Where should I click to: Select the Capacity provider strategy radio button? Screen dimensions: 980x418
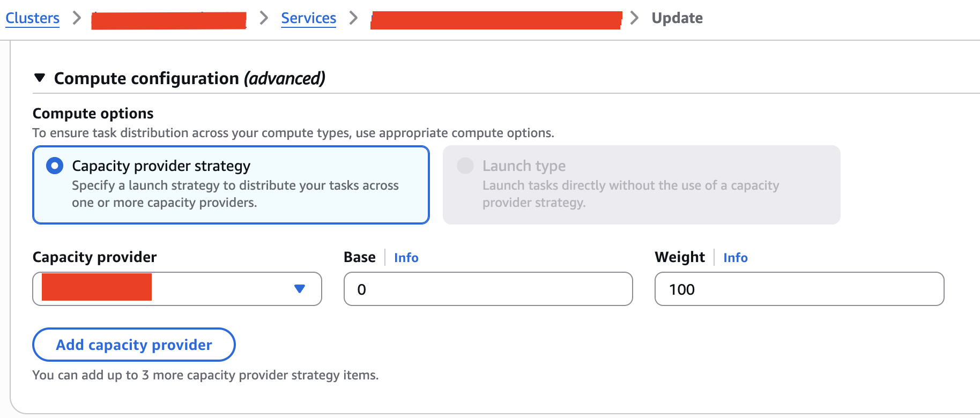(x=55, y=166)
